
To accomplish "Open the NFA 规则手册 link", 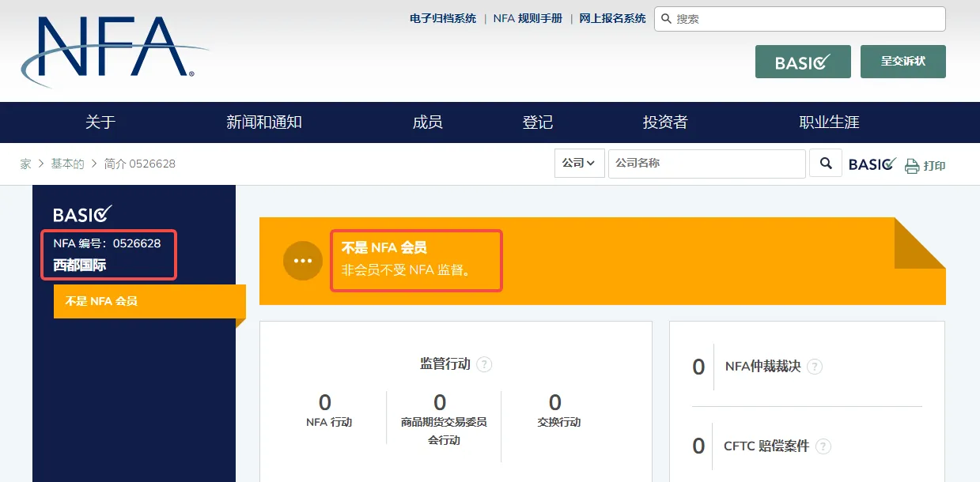I will (x=528, y=18).
